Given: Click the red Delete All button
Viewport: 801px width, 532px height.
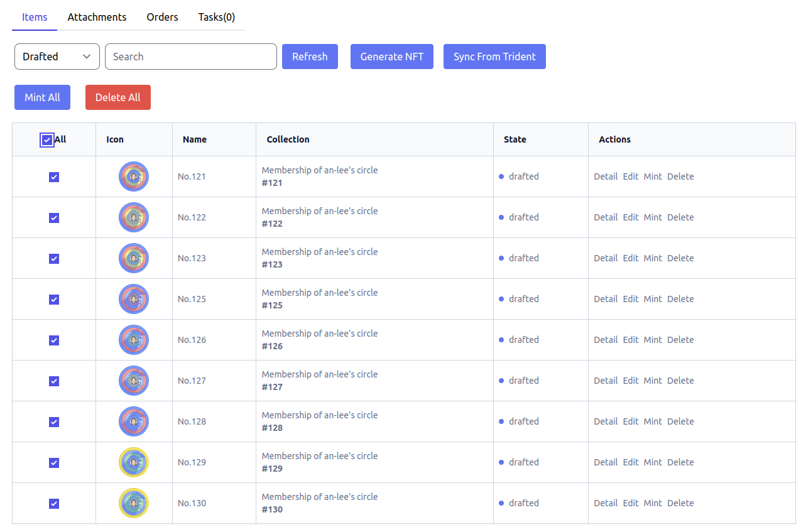Looking at the screenshot, I should pos(118,97).
